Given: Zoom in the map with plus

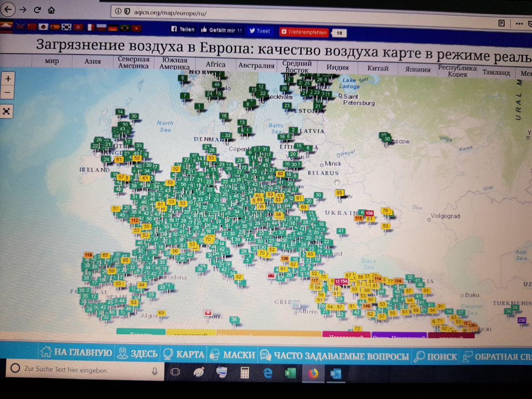Looking at the screenshot, I should pos(8,79).
